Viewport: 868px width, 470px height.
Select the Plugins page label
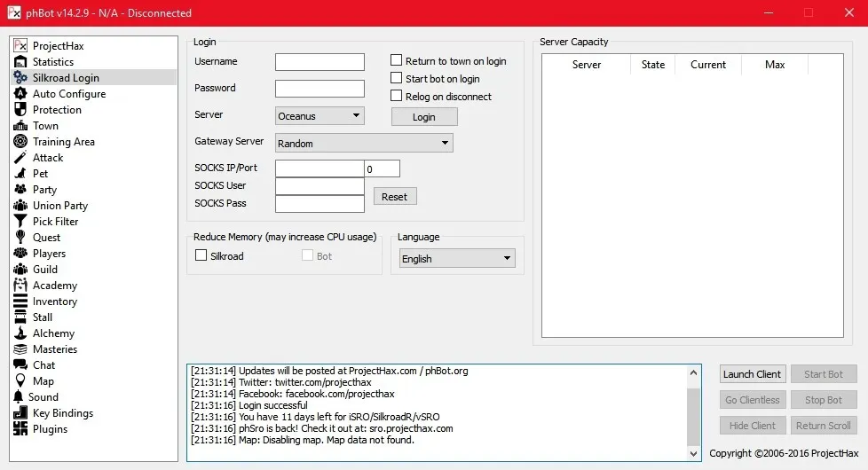point(50,429)
